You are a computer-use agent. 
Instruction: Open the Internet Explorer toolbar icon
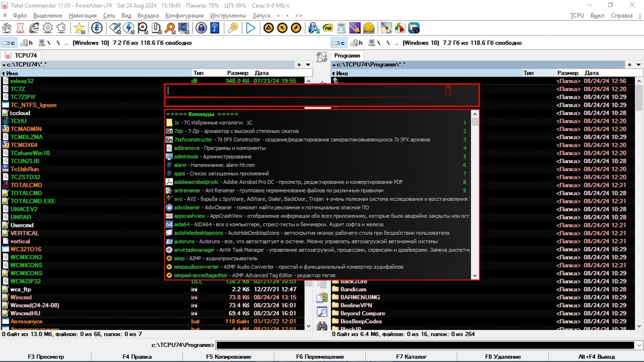[x=34, y=28]
